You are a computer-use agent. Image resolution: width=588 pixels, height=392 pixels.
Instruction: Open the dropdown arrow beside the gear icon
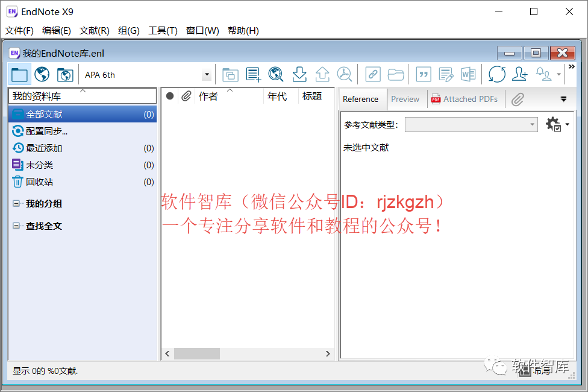tap(567, 124)
